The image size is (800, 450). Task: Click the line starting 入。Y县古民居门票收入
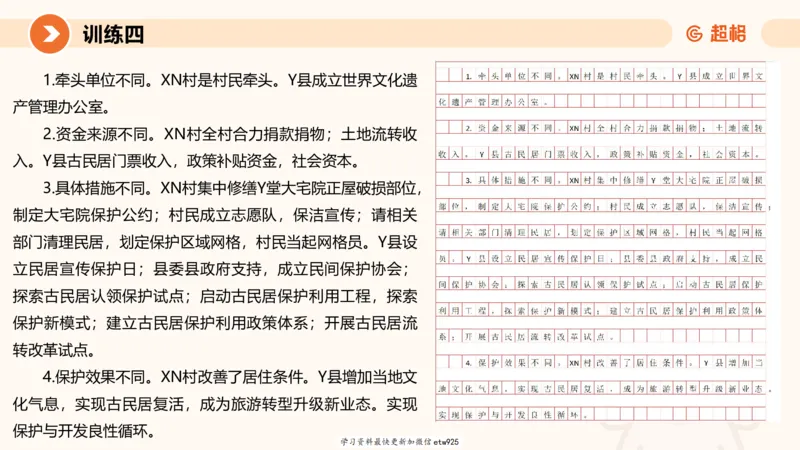187,161
